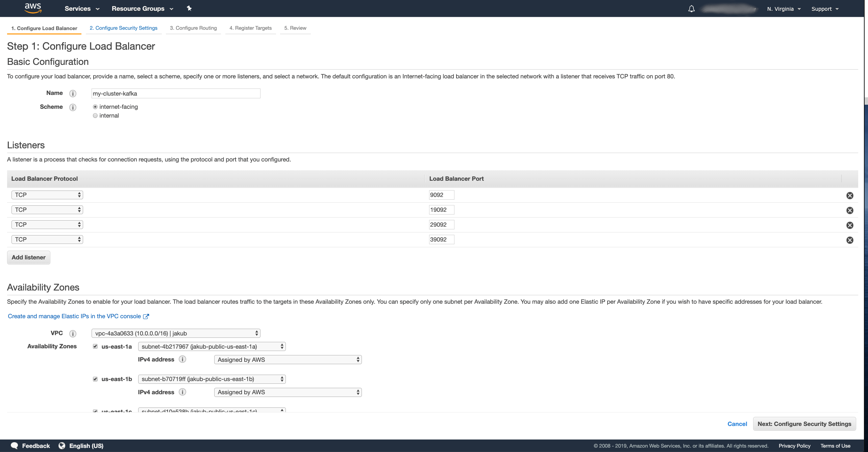
Task: Click the Add listener button
Action: coord(29,257)
